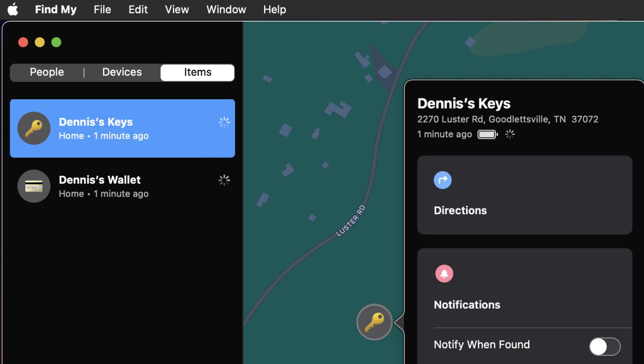Click the Luster Rd label on the map
644x364 pixels.
click(x=351, y=221)
